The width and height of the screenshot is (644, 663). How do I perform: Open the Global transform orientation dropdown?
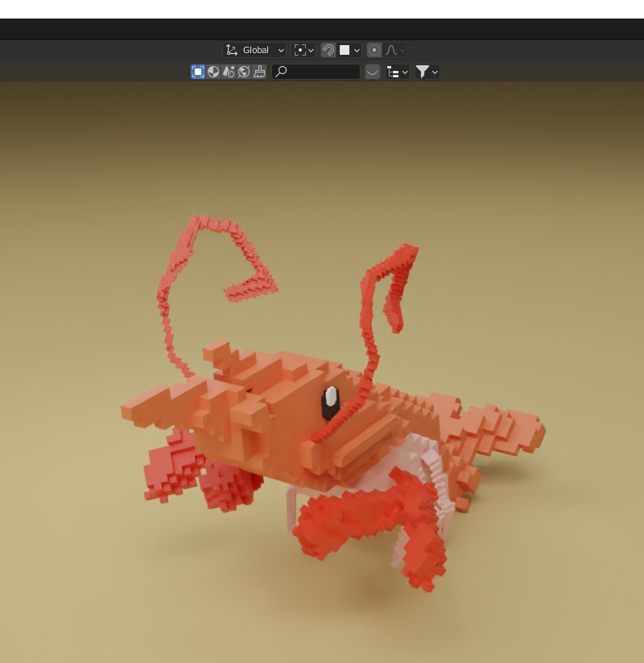coord(254,50)
